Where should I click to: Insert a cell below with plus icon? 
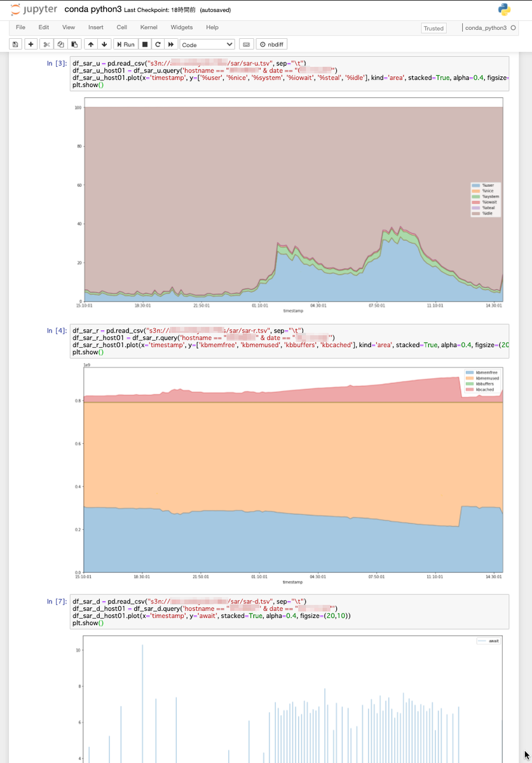click(x=31, y=45)
